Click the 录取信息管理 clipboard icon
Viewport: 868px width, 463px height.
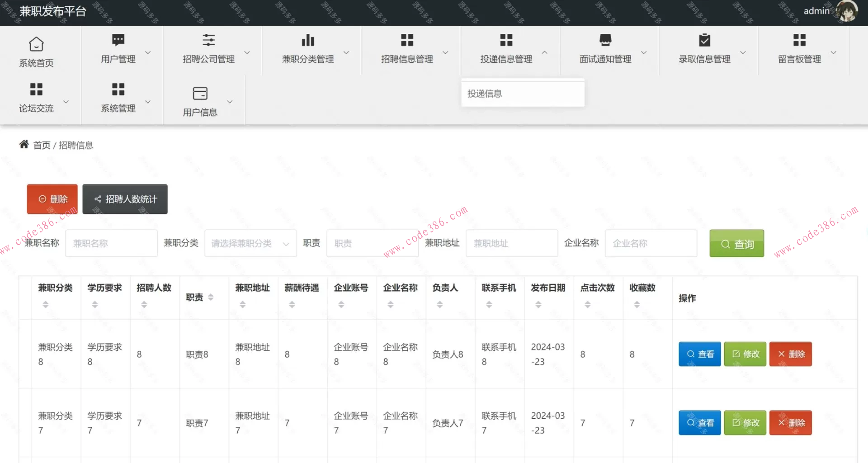704,40
